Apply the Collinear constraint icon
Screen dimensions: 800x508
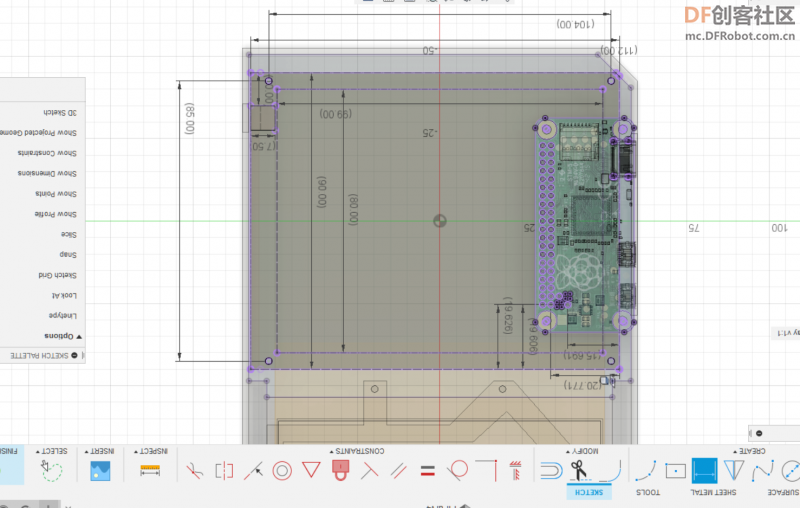coord(253,470)
